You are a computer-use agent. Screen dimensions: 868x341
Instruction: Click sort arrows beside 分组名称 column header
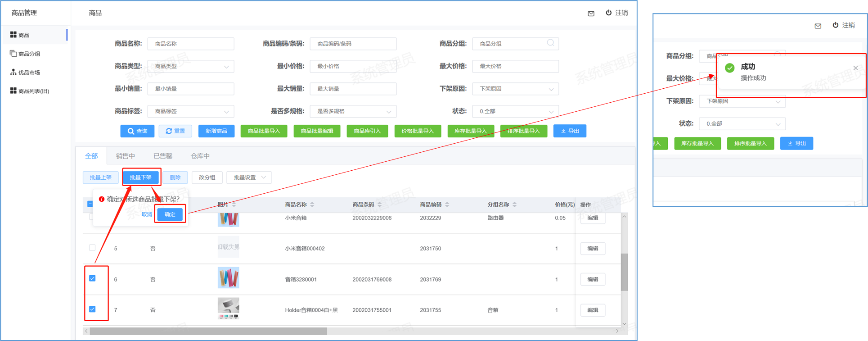coord(514,205)
